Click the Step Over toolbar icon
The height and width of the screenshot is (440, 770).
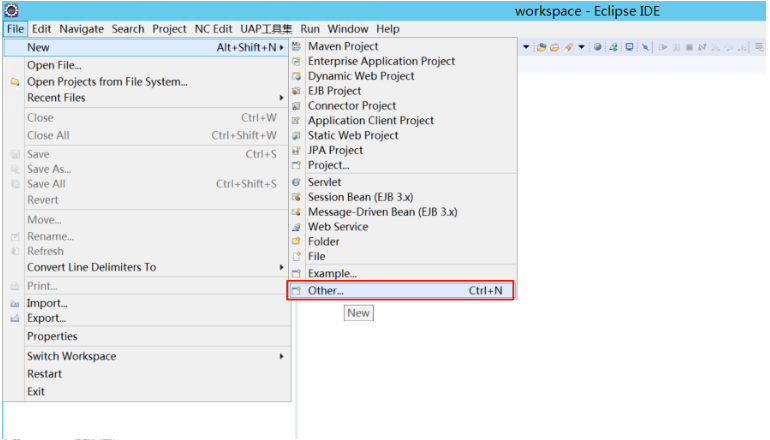(x=729, y=47)
